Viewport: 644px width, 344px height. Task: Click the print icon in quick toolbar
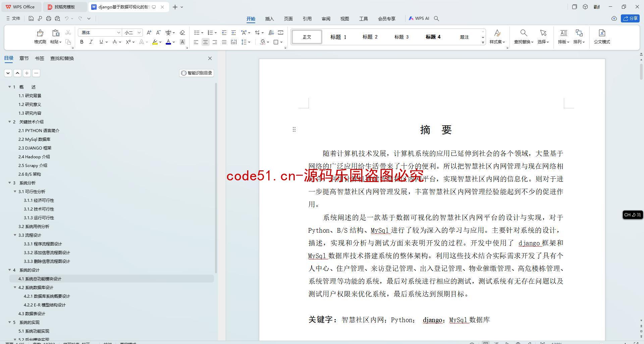[x=49, y=18]
